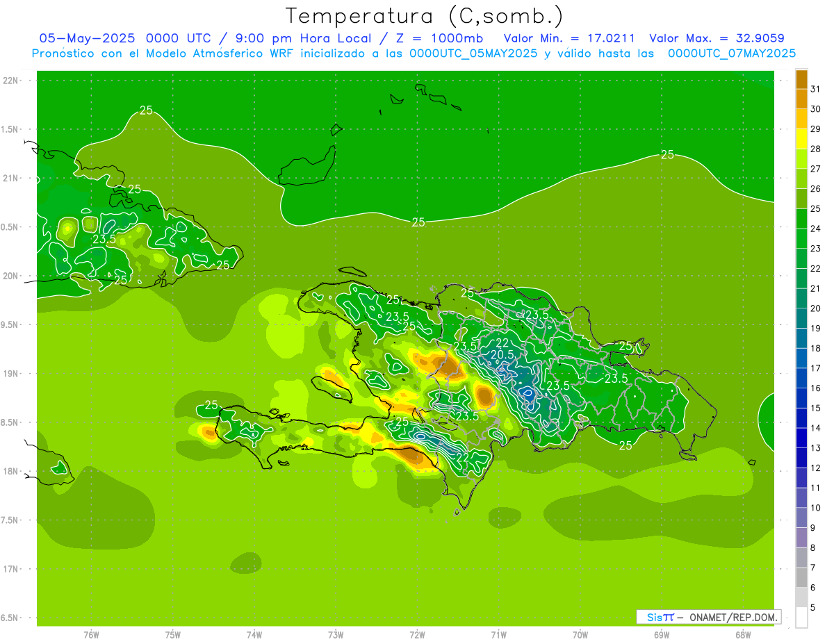This screenshot has width=834, height=644.
Task: Click the 'ONAMET/REP.DOM.' credit label
Action: click(x=734, y=617)
